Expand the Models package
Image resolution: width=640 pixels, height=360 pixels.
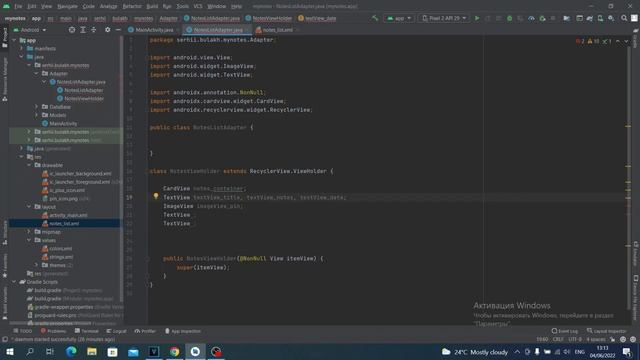(37, 115)
